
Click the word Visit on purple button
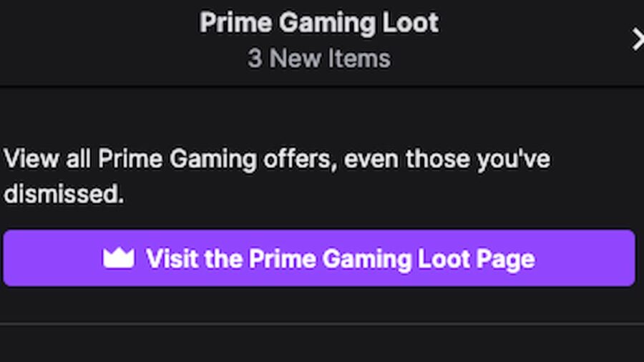pyautogui.click(x=172, y=258)
